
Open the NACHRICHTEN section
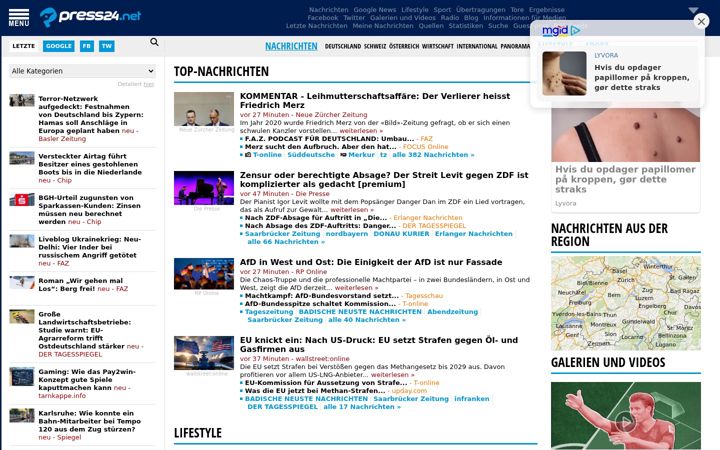pyautogui.click(x=291, y=46)
